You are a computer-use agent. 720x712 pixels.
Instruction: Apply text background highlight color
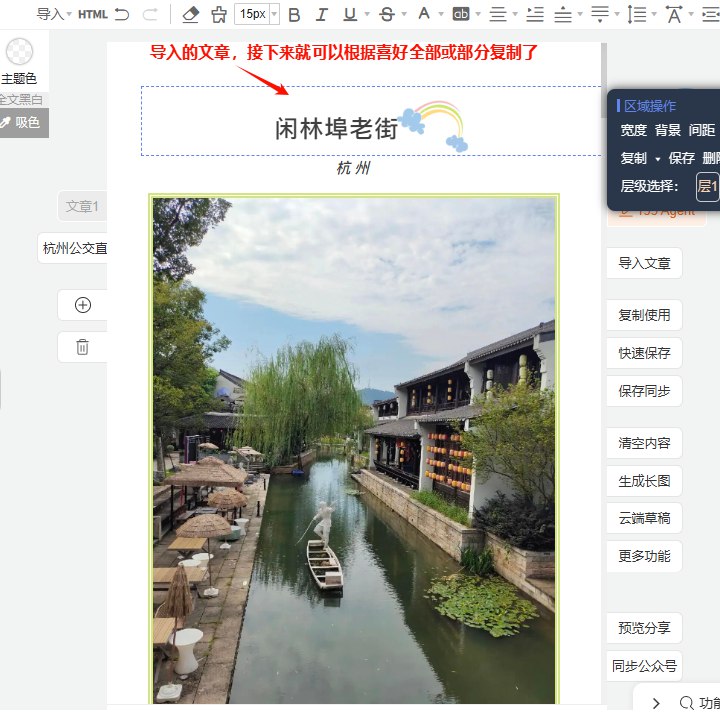(461, 14)
